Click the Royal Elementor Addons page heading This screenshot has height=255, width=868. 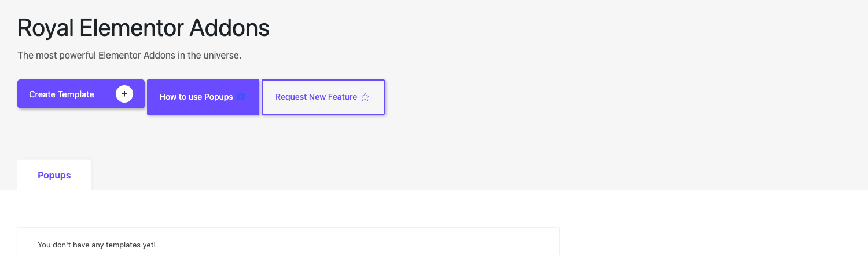[x=144, y=28]
